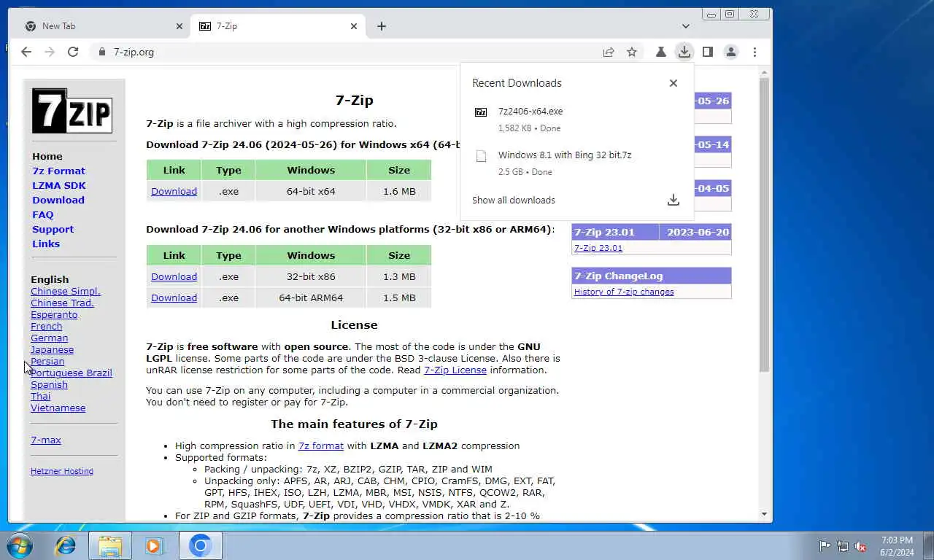This screenshot has height=560, width=934.
Task: Switch language to Portuguese Brazil
Action: click(x=71, y=373)
